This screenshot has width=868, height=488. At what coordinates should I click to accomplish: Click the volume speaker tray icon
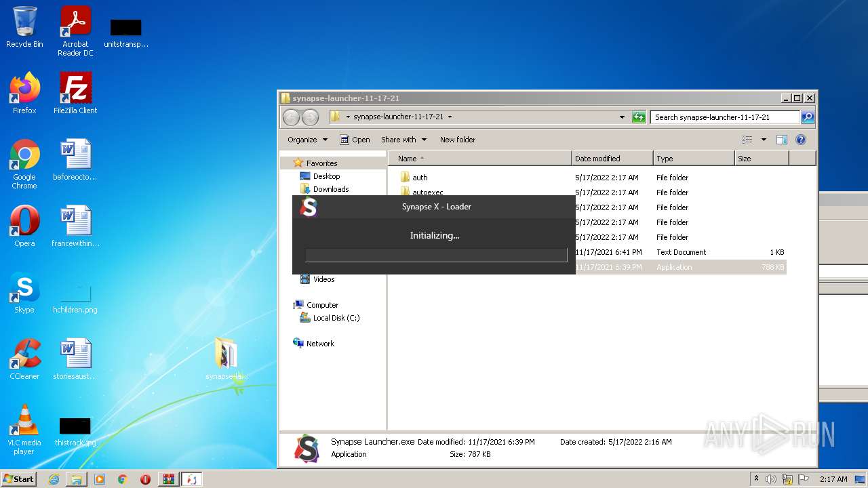[x=771, y=479]
